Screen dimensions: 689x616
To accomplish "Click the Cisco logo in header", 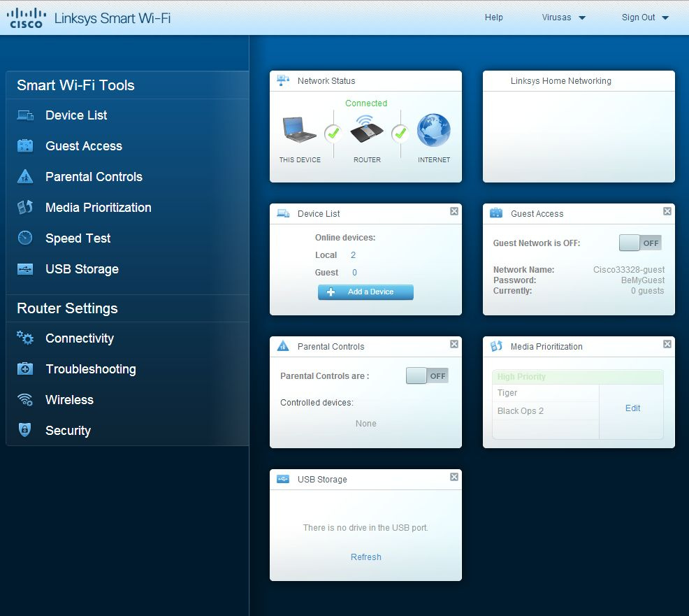I will [x=26, y=18].
